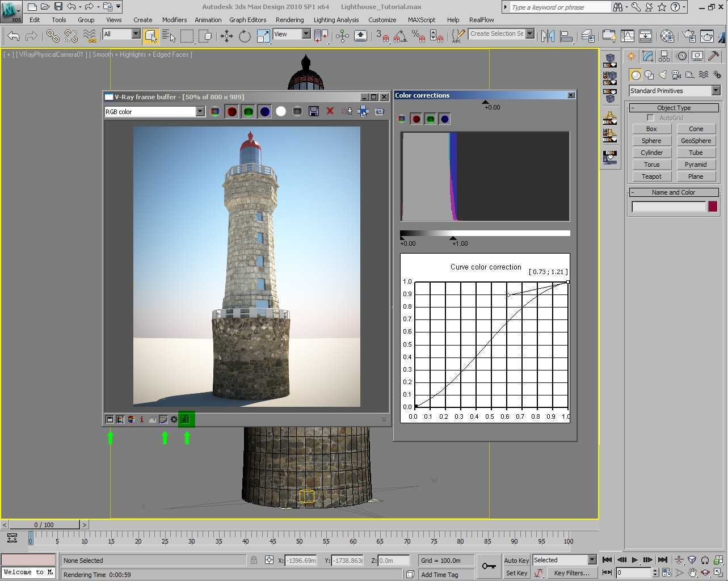This screenshot has width=728, height=581.
Task: Switch to alpha channel white circle
Action: (281, 111)
